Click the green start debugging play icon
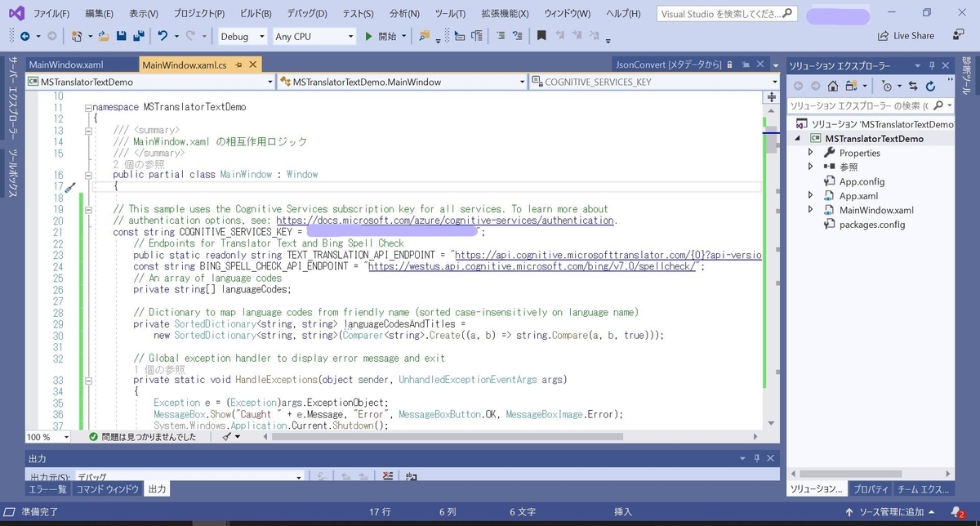 pyautogui.click(x=369, y=36)
